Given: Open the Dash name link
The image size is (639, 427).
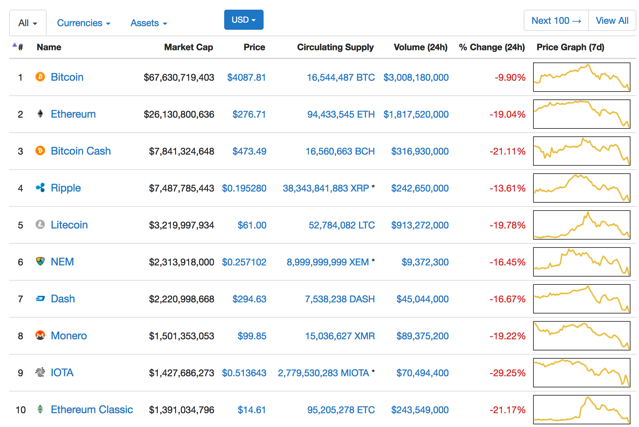Looking at the screenshot, I should tap(63, 299).
